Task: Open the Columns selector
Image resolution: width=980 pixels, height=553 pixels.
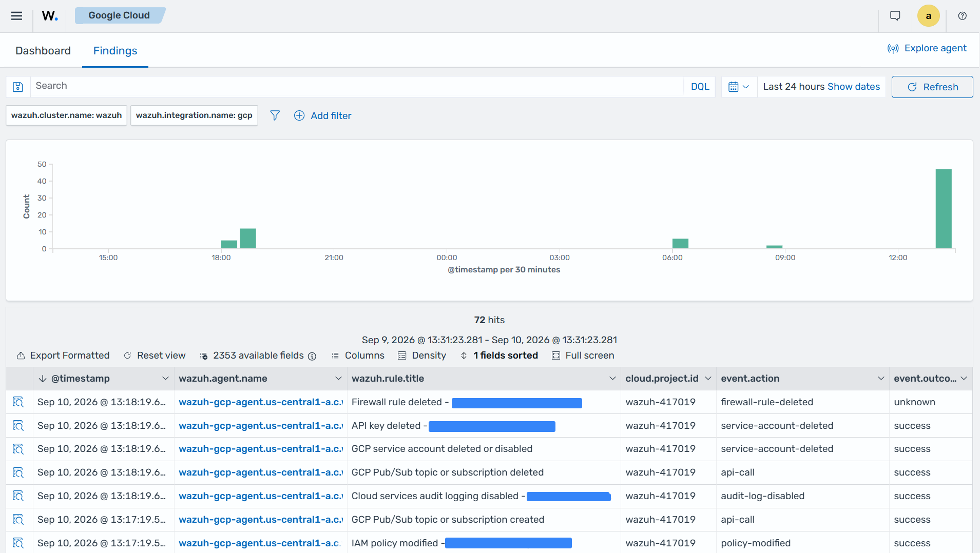Action: tap(358, 355)
